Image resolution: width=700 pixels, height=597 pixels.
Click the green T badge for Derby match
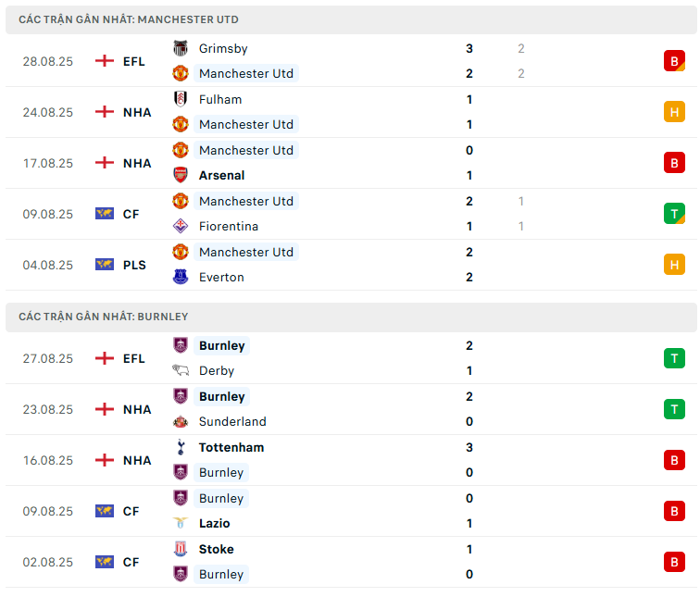point(674,358)
